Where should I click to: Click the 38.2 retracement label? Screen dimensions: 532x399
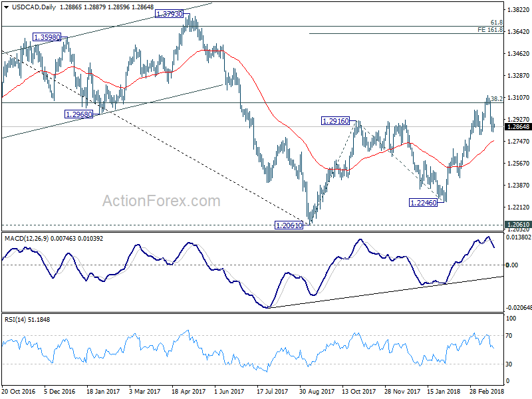[x=497, y=98]
